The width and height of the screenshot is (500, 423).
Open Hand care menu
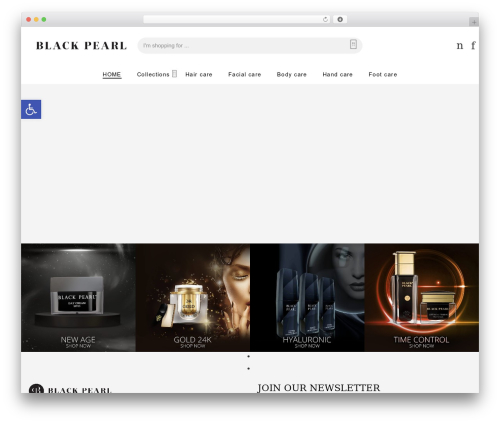[337, 74]
